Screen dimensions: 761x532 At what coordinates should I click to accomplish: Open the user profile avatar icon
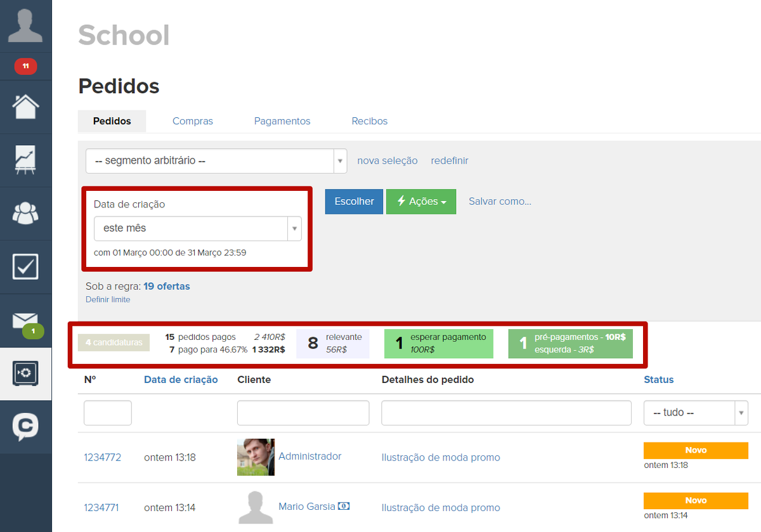click(x=25, y=25)
